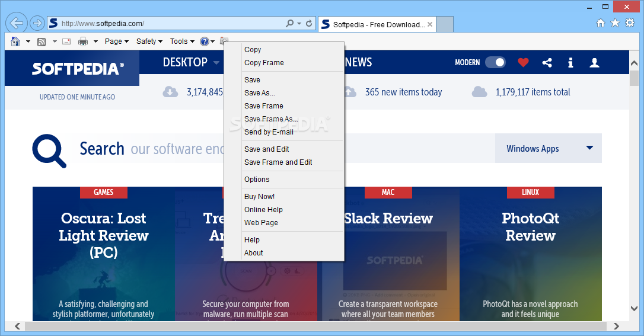The width and height of the screenshot is (644, 336).
Task: Click the vertical scrollbar down arrow
Action: pos(634,308)
